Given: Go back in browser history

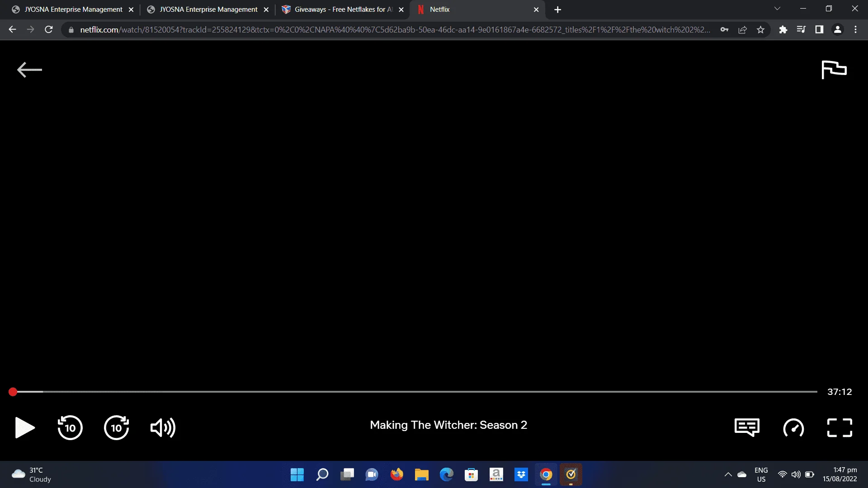Looking at the screenshot, I should 12,29.
